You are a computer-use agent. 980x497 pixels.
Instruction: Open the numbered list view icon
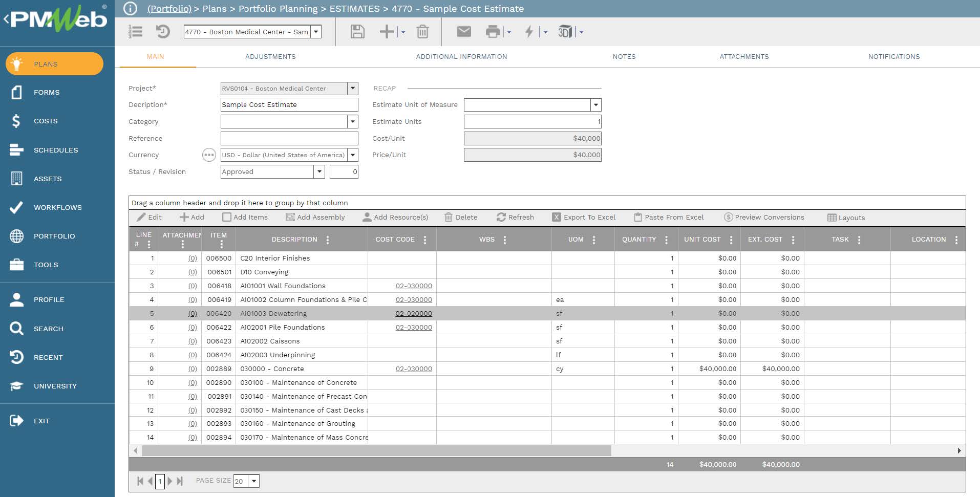tap(136, 32)
